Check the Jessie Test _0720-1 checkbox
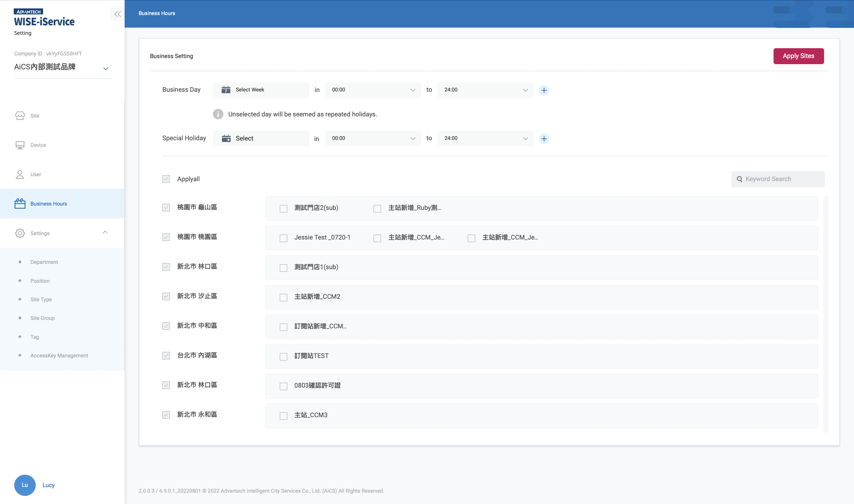The height and width of the screenshot is (504, 854). coord(283,238)
